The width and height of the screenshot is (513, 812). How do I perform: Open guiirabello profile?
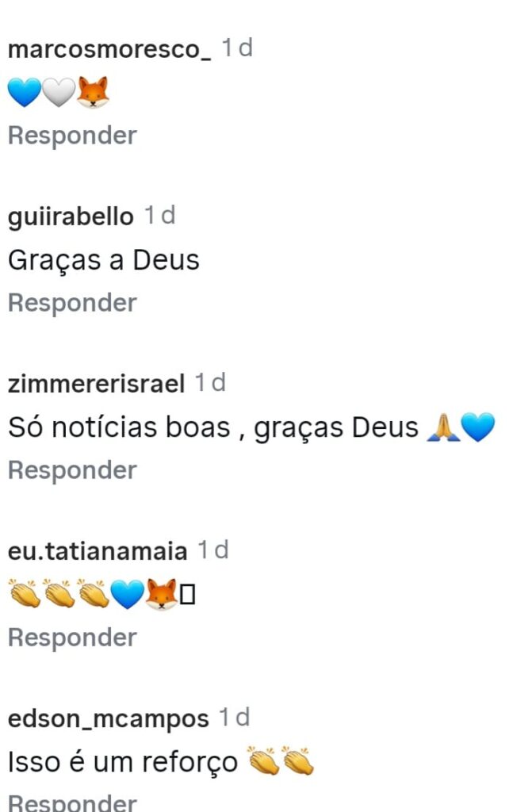click(71, 216)
